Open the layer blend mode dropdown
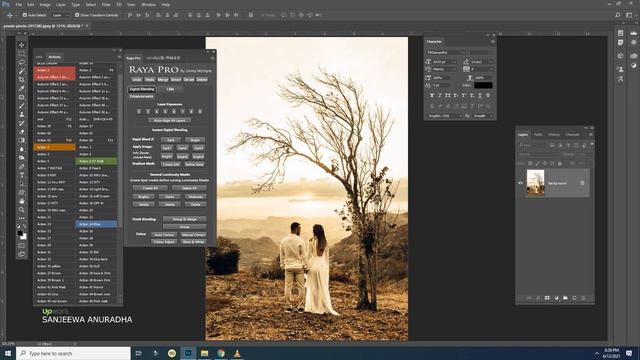 (x=538, y=155)
